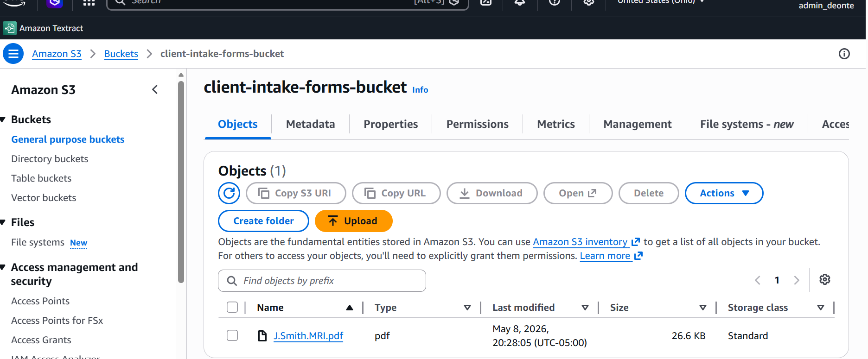
Task: Open Vector buckets in sidebar
Action: [44, 198]
